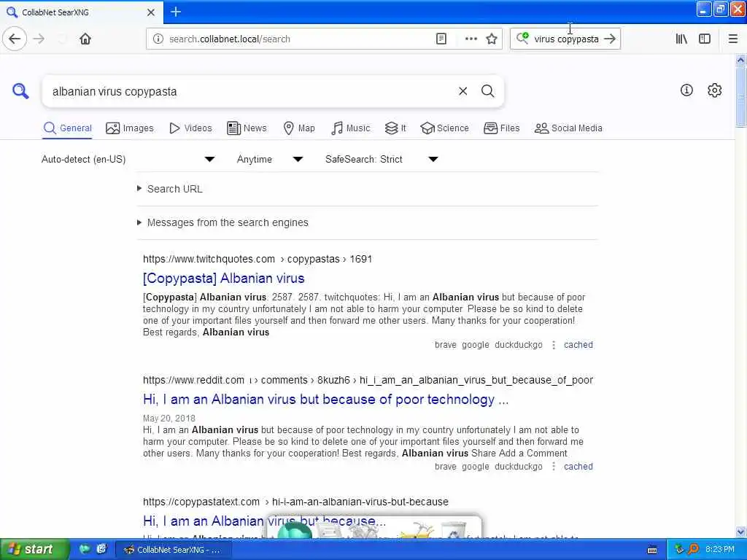Toggle reader view icon in address bar
The image size is (747, 560).
click(x=441, y=39)
